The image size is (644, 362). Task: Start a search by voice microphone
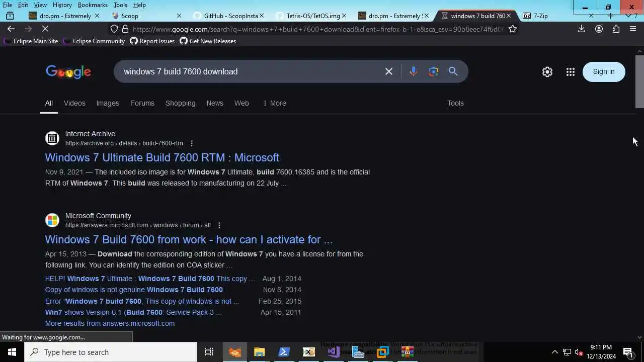[x=413, y=71]
